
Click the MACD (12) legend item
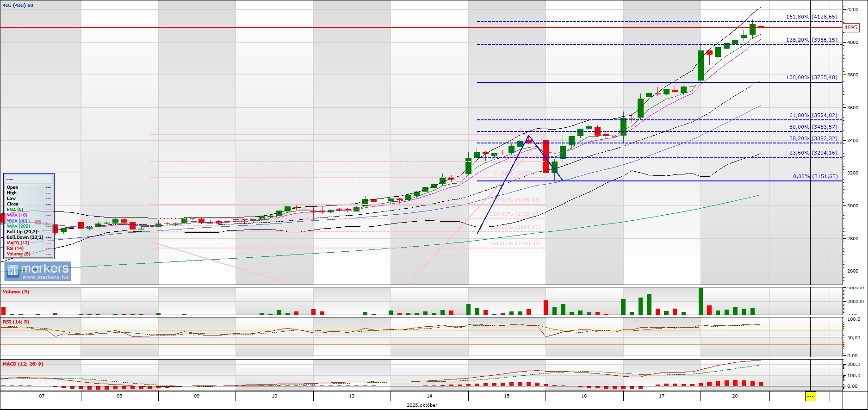(18, 243)
